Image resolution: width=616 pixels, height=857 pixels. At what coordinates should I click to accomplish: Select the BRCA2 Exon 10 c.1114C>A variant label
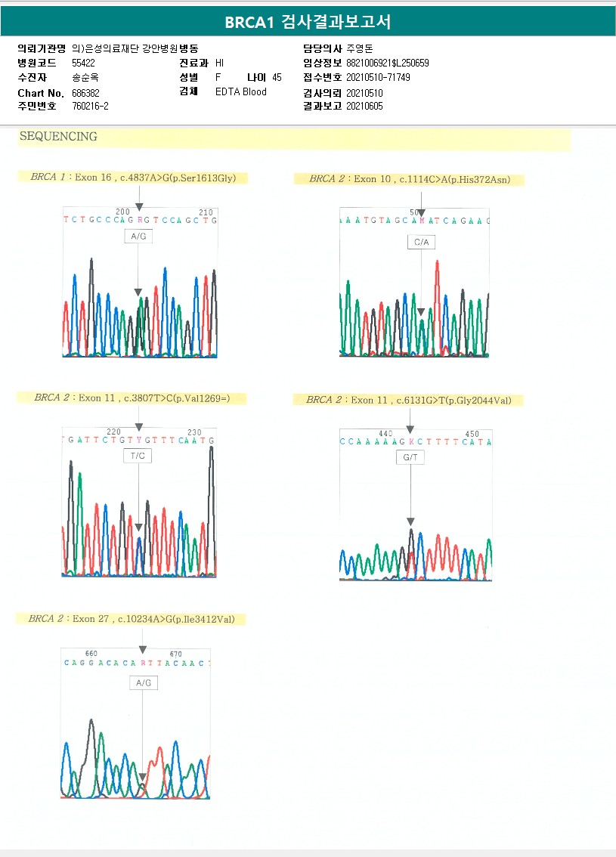[409, 179]
